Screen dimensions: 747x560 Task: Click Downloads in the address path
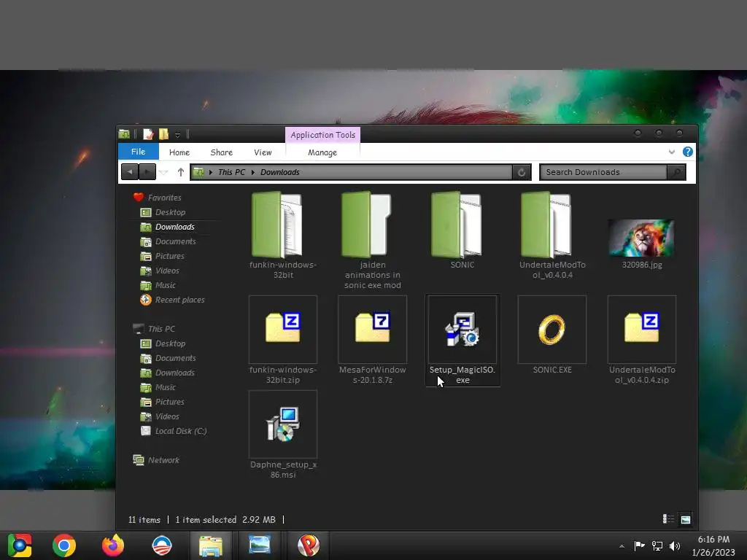(x=279, y=172)
